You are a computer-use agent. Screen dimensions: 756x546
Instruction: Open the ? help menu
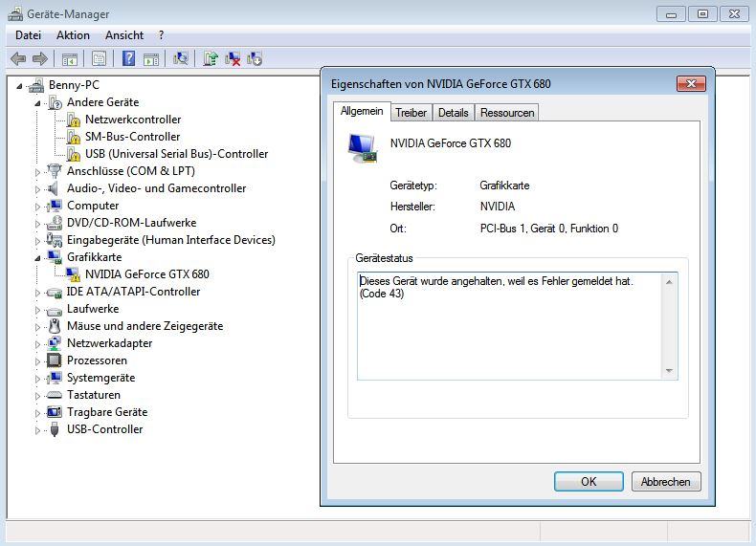[161, 35]
